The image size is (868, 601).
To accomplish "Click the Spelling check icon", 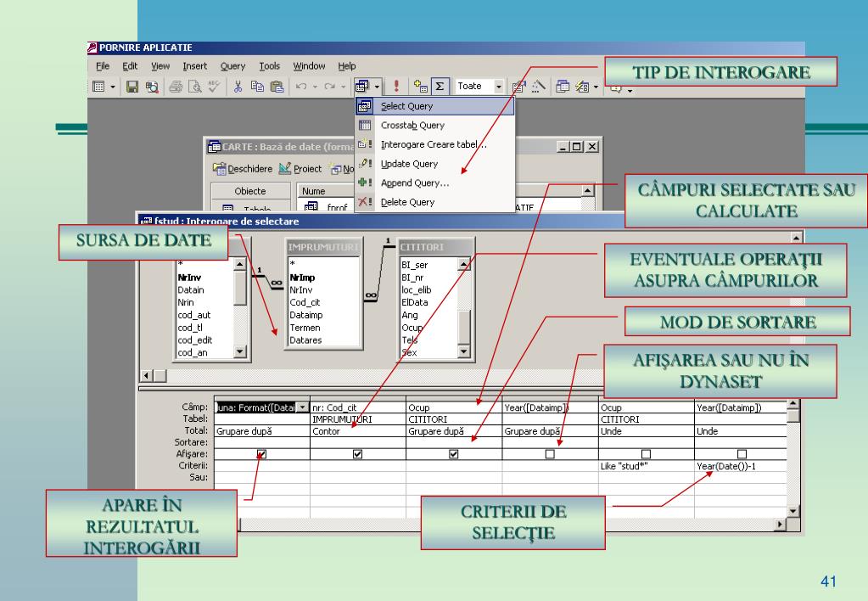I will tap(214, 87).
